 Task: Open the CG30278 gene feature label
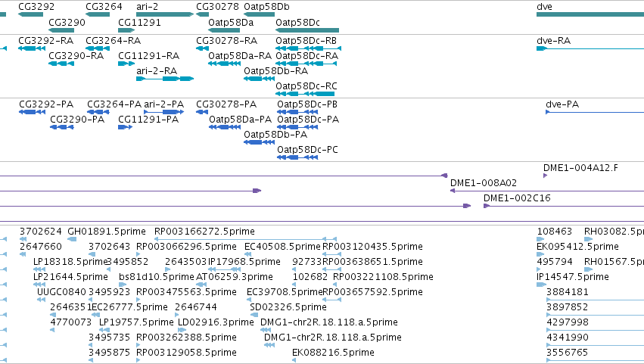pyautogui.click(x=217, y=7)
